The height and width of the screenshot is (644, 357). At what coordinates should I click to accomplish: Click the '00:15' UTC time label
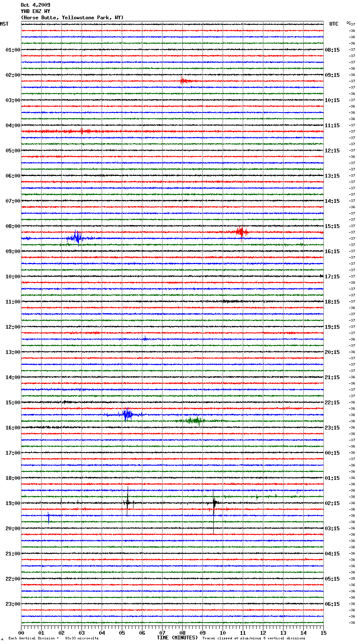332,453
